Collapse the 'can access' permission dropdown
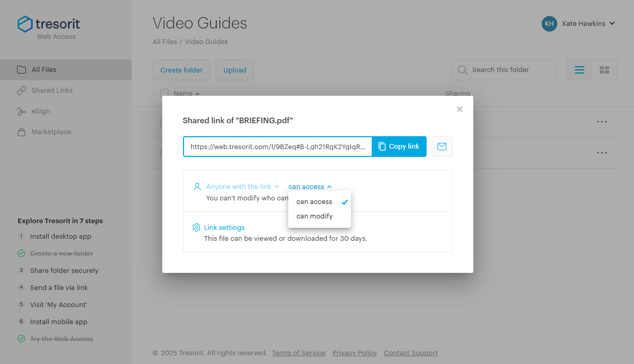Viewport: 634px width, 364px height. tap(309, 186)
